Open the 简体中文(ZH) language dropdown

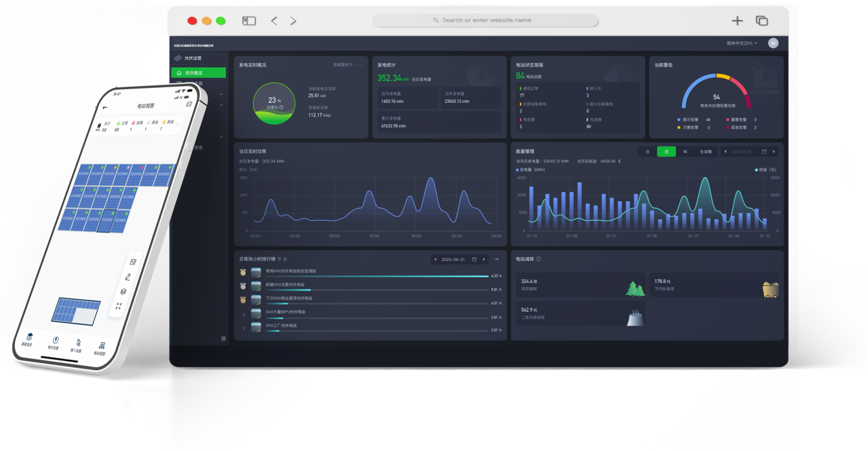(742, 43)
